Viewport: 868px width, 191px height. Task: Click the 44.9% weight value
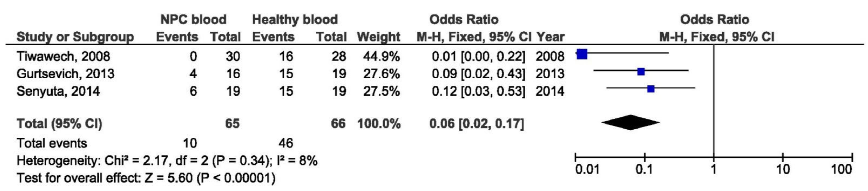[381, 56]
